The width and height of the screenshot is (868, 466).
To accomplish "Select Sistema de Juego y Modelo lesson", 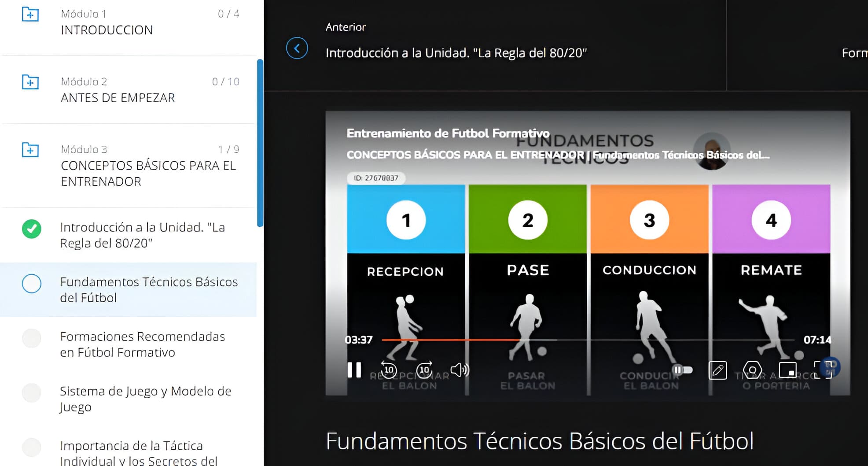I will (x=145, y=399).
